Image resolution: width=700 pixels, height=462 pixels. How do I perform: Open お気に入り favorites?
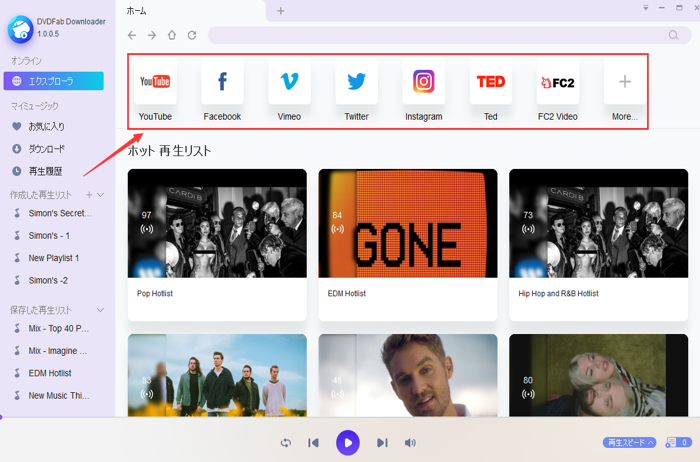click(x=46, y=127)
